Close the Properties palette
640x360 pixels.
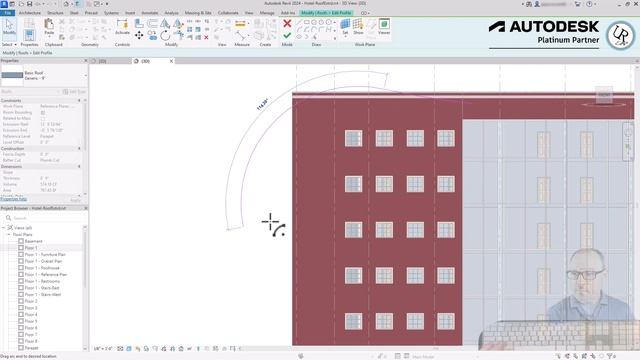point(85,60)
